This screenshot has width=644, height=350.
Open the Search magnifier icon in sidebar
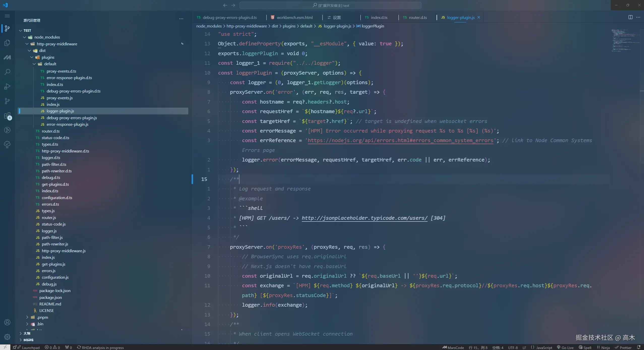[x=7, y=72]
